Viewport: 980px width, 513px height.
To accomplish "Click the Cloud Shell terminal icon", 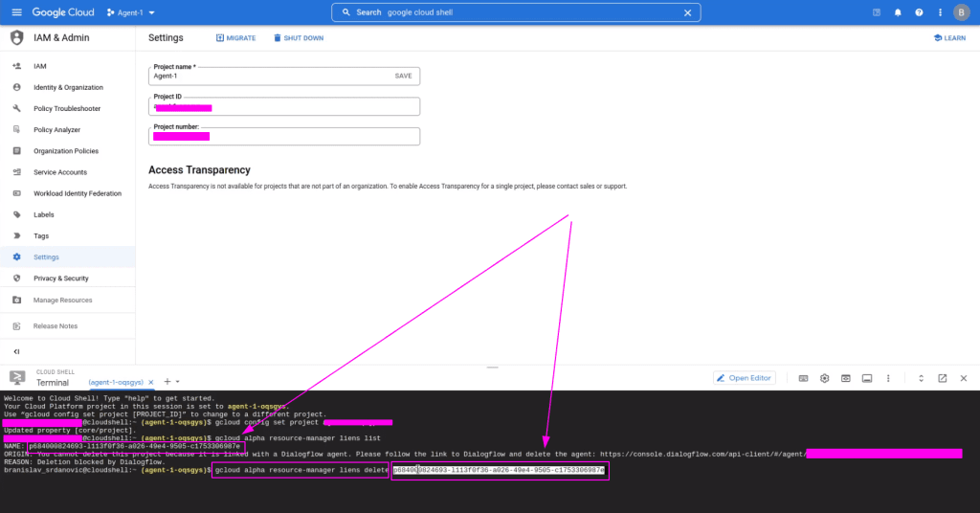I will click(17, 378).
